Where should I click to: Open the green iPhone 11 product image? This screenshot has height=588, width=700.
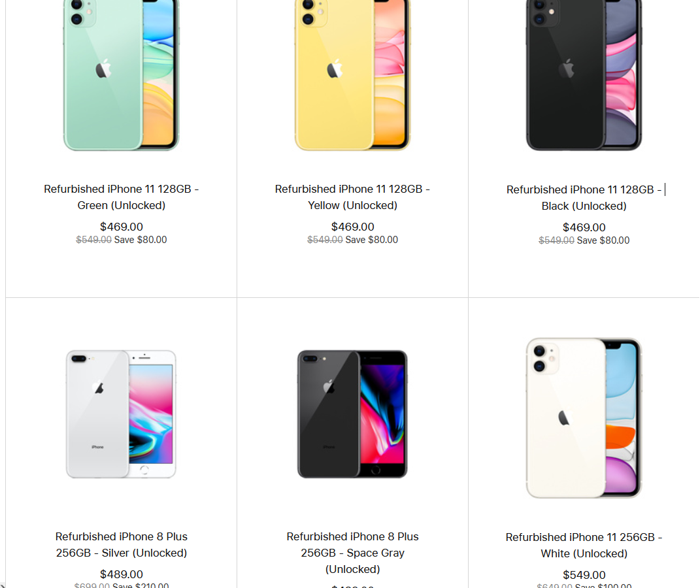tap(121, 75)
